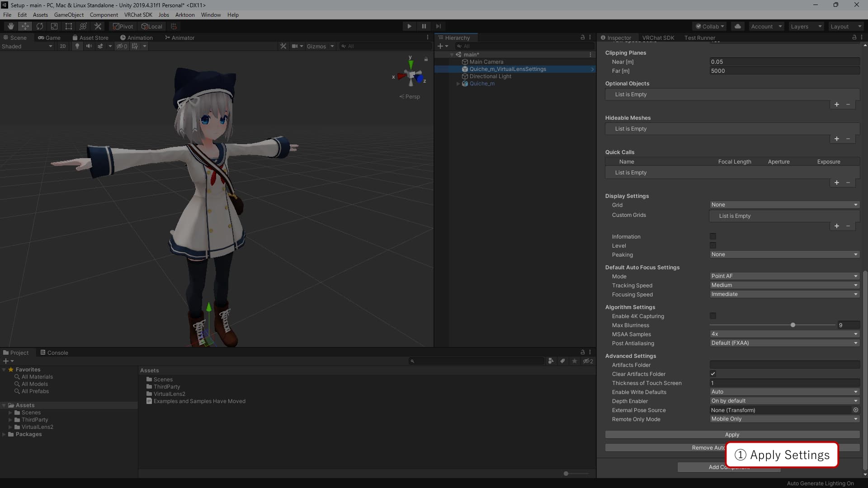Toggle Local handle rotation
The width and height of the screenshot is (868, 488).
pyautogui.click(x=152, y=26)
